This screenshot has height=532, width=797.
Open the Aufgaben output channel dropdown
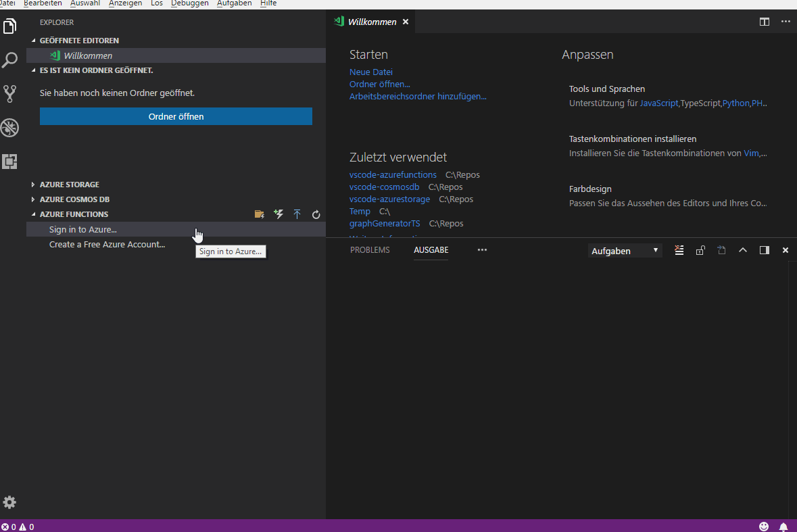(x=625, y=251)
